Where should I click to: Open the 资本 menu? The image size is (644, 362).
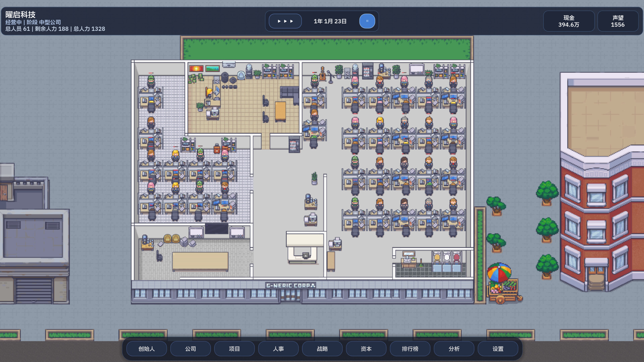366,349
